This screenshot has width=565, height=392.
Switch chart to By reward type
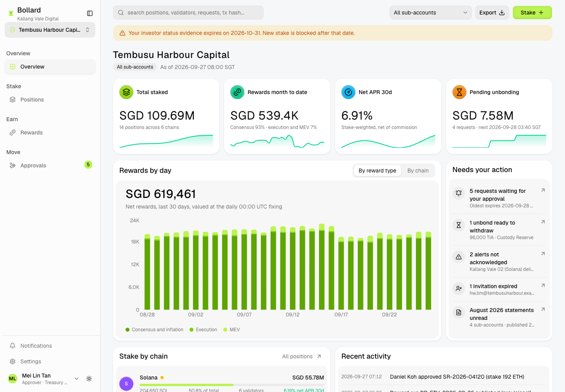(377, 171)
